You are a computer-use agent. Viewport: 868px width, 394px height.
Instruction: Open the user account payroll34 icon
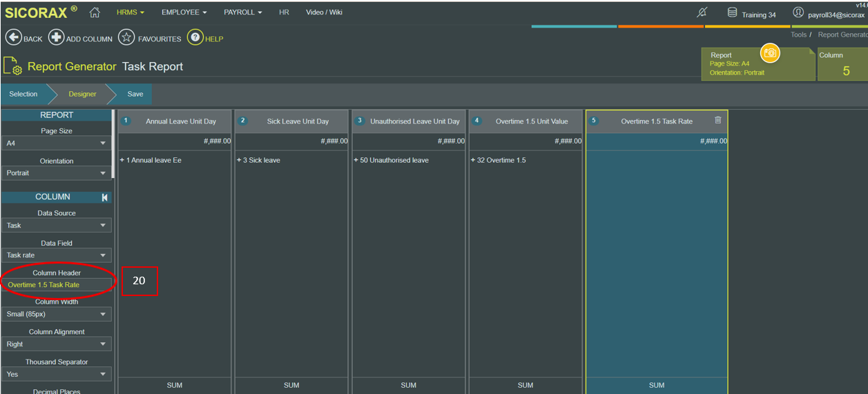(798, 12)
